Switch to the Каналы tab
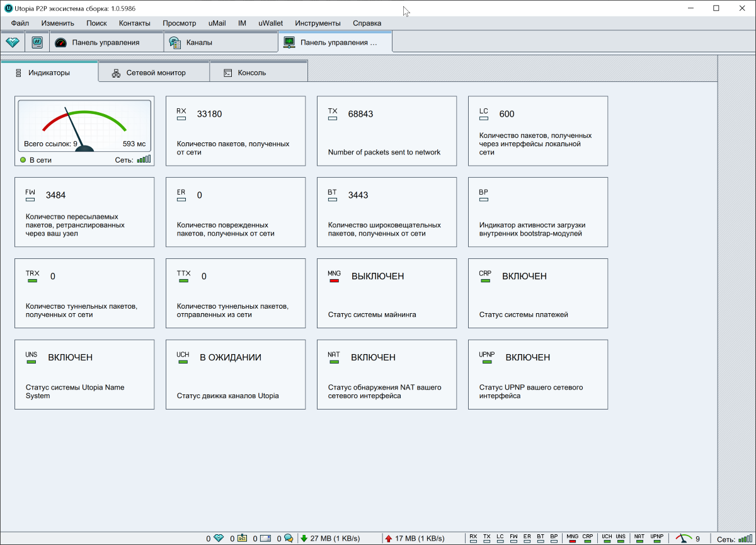 (220, 42)
